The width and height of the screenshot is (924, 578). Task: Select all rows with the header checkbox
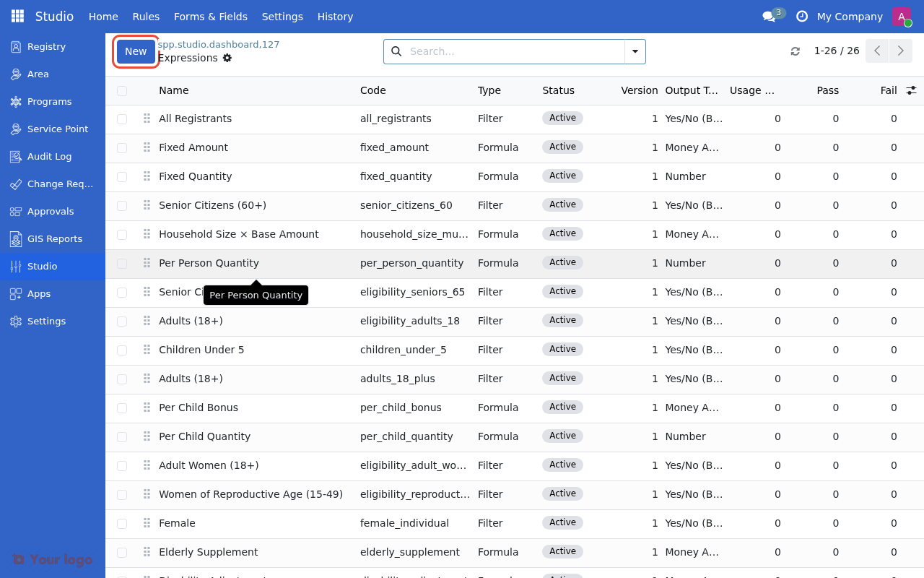point(121,90)
